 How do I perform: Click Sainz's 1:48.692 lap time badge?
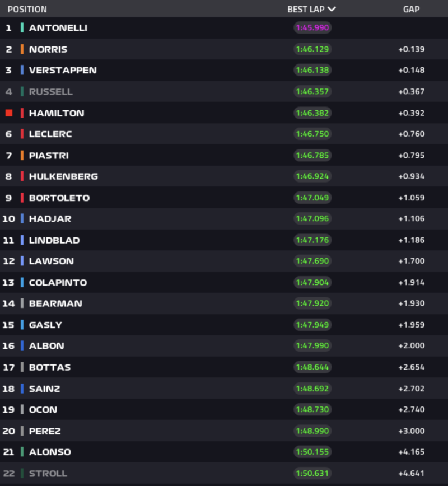312,389
